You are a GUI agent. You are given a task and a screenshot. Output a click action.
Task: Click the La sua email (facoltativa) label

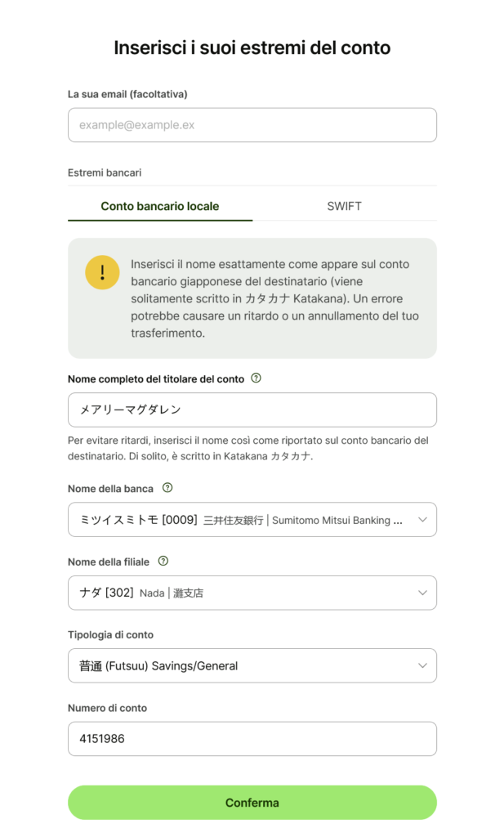(127, 94)
